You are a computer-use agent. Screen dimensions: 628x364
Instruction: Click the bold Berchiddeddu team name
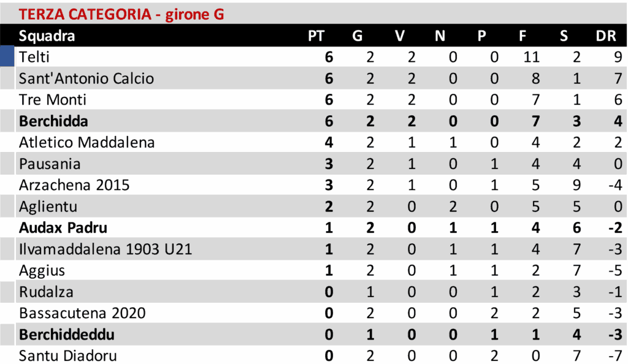coord(67,335)
